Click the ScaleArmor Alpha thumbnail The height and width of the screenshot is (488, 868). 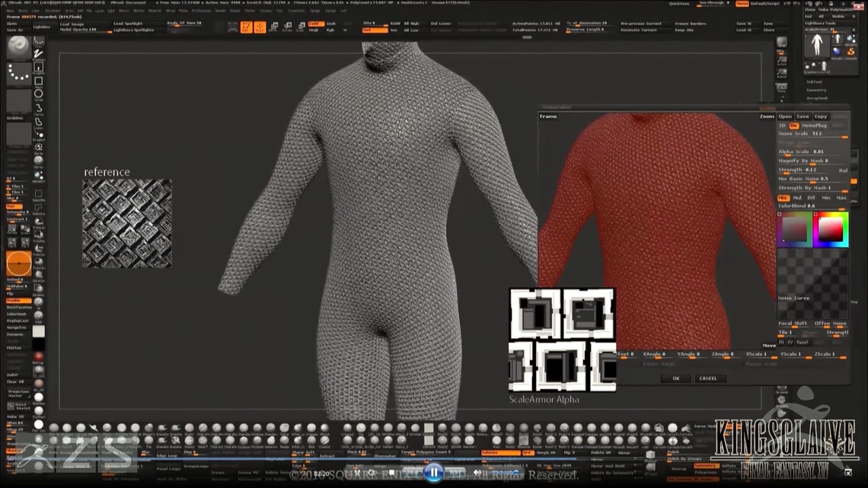pyautogui.click(x=562, y=340)
